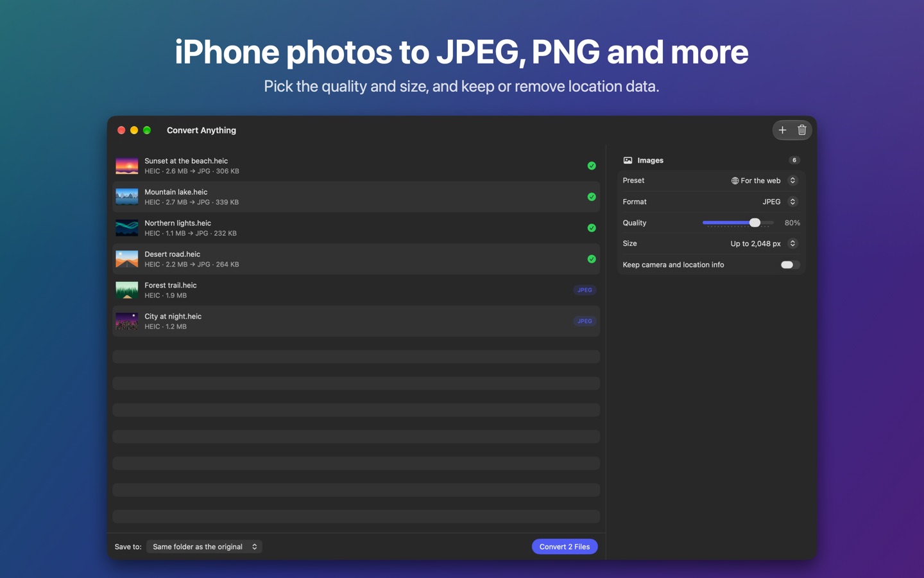Click the Northern lights.heic filename
This screenshot has width=924, height=578.
click(178, 223)
